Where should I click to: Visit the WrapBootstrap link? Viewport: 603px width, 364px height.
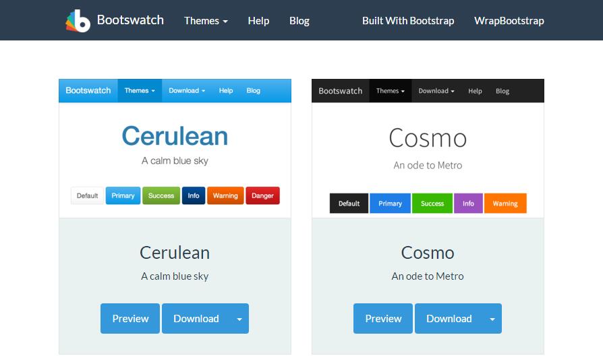pyautogui.click(x=509, y=21)
